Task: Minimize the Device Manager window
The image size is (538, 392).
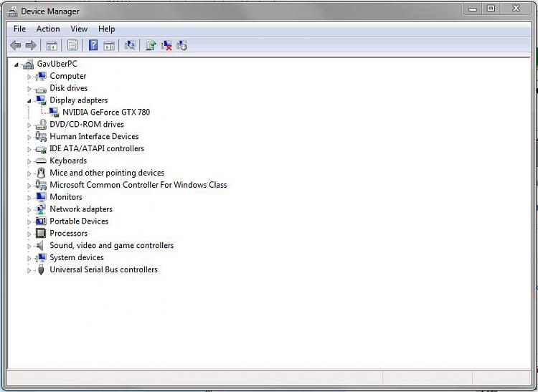Action: coord(473,9)
